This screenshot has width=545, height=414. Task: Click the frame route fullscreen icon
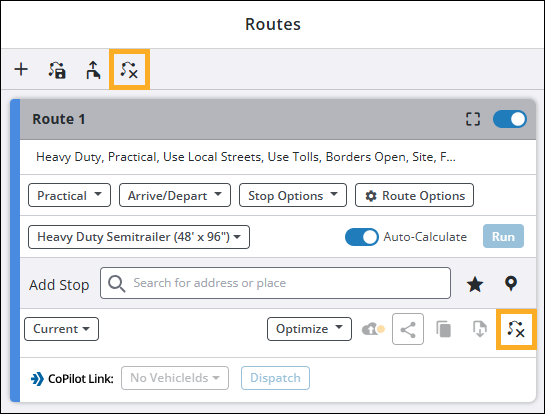point(473,119)
